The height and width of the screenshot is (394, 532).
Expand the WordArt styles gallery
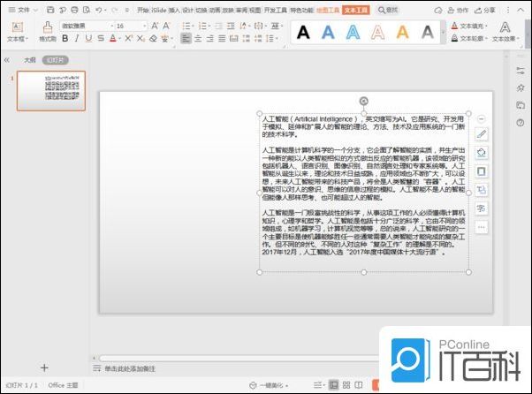coord(443,33)
